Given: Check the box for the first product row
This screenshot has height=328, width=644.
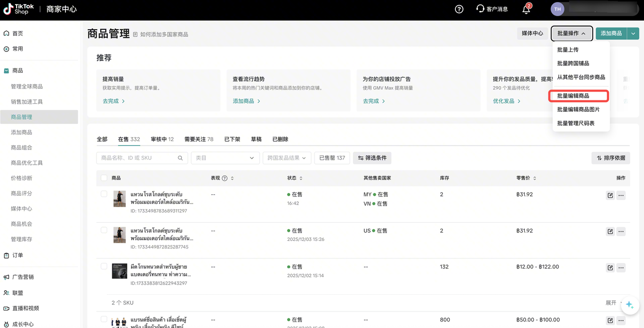Looking at the screenshot, I should (104, 194).
